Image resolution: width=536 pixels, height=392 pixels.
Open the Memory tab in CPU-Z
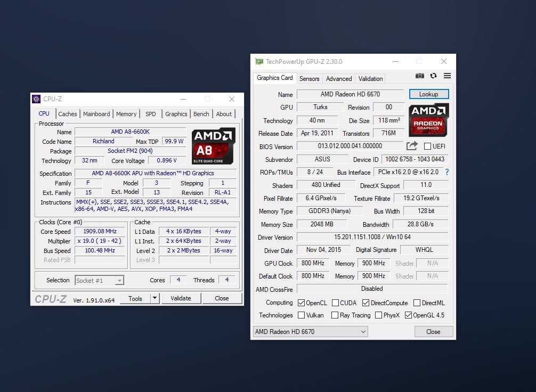click(x=126, y=114)
